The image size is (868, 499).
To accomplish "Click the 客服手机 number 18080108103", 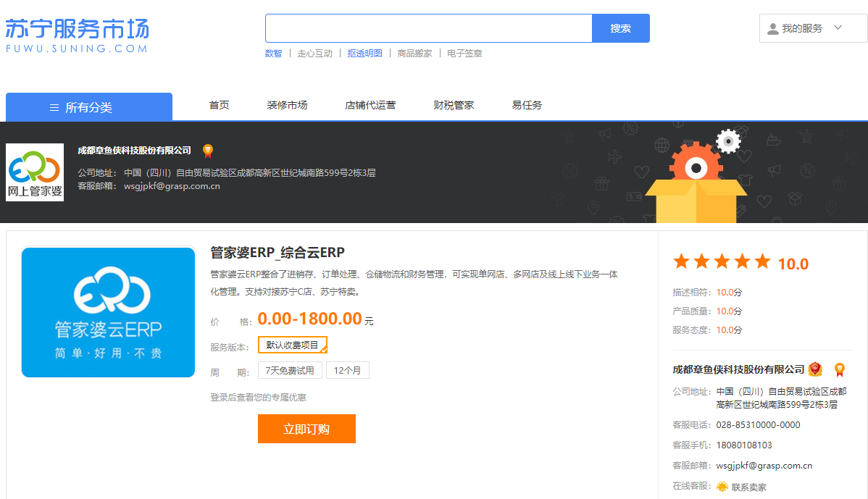I will coord(744,445).
